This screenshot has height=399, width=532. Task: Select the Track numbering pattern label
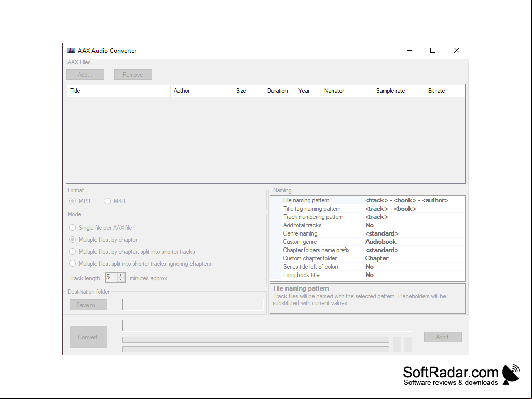coord(313,217)
